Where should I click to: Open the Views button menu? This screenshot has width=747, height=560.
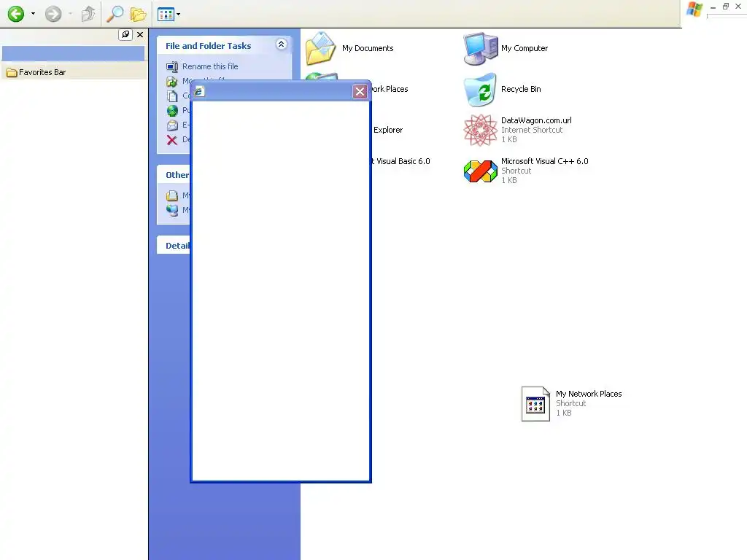(x=169, y=15)
